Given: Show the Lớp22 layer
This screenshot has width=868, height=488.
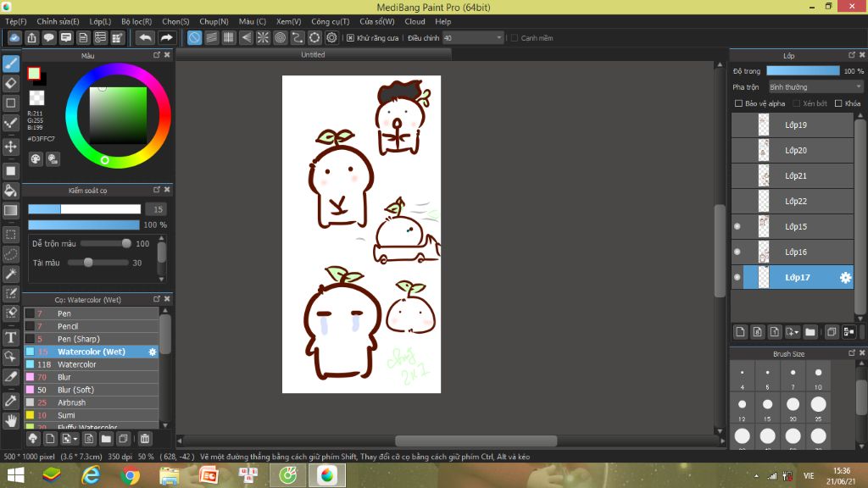Looking at the screenshot, I should click(737, 202).
